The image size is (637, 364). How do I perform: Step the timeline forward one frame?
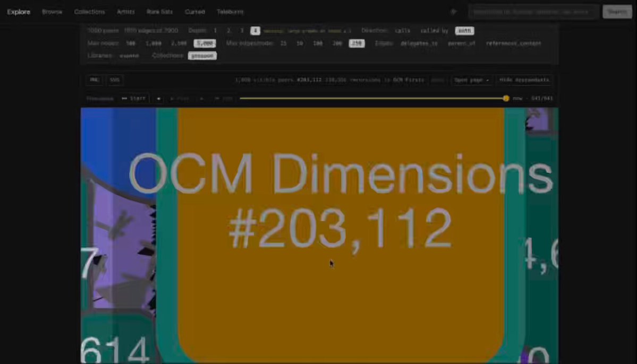point(201,99)
